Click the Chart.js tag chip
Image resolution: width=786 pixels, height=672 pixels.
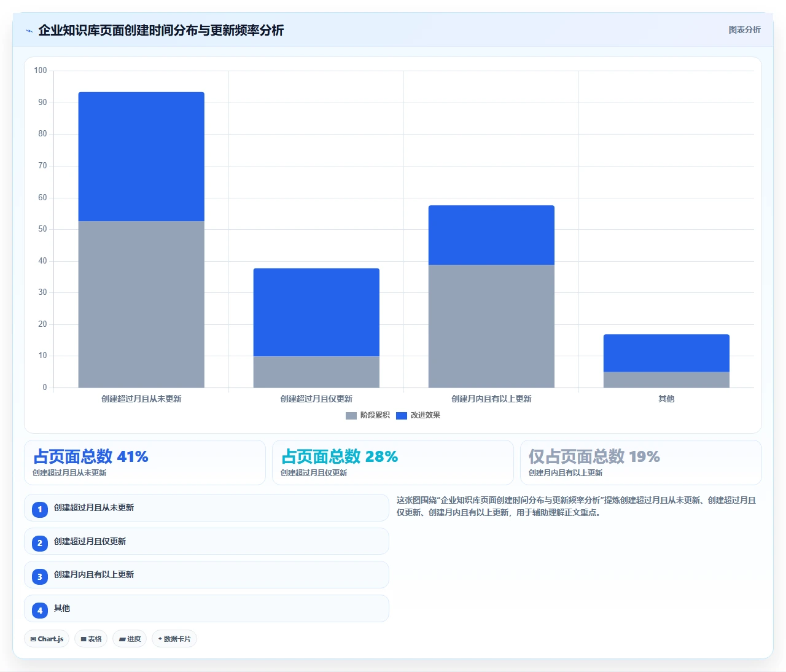tap(47, 639)
